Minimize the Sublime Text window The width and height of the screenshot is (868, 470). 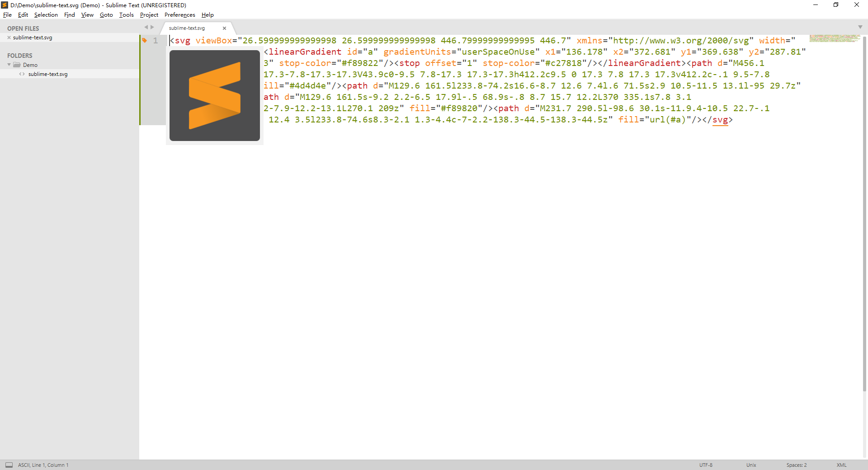pyautogui.click(x=816, y=5)
